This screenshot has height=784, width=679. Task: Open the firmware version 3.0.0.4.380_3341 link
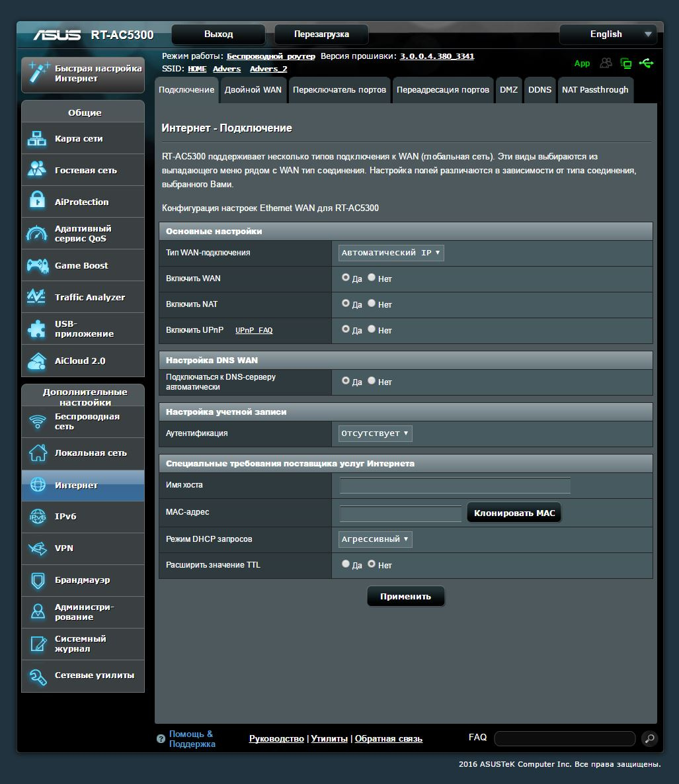click(x=436, y=56)
